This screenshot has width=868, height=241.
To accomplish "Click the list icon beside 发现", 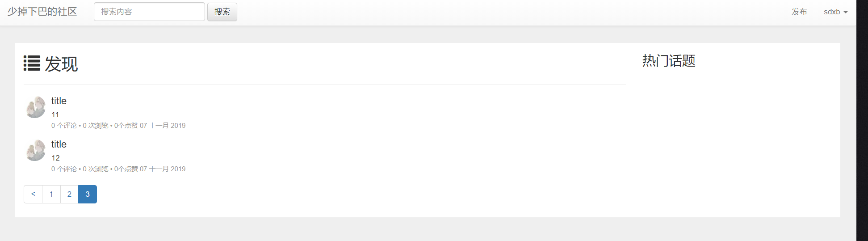I will point(32,63).
